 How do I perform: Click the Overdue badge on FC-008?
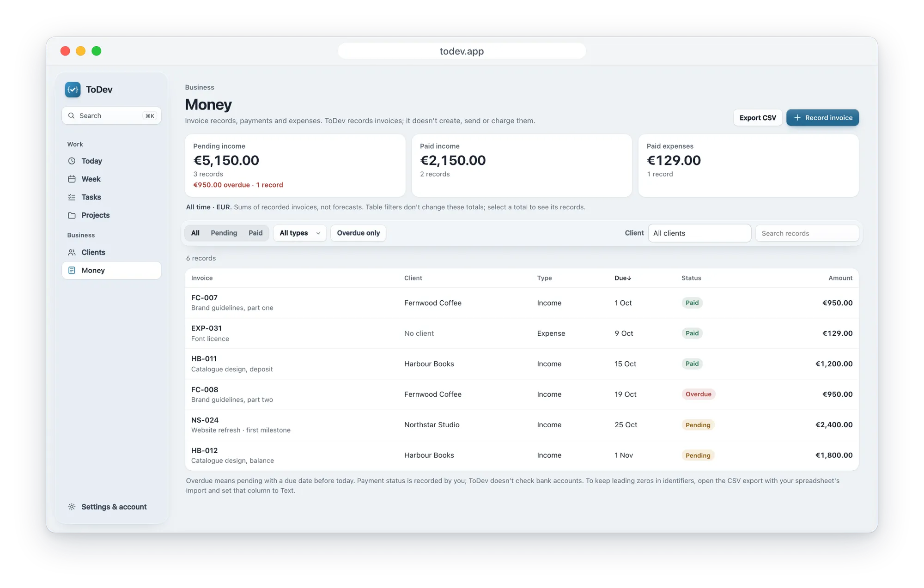[699, 394]
